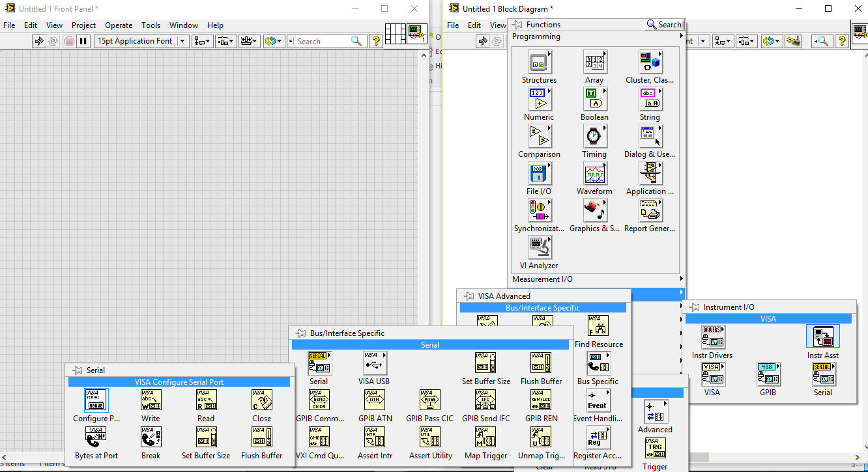The image size is (868, 472).
Task: Select the Instr Asst icon
Action: (x=823, y=337)
